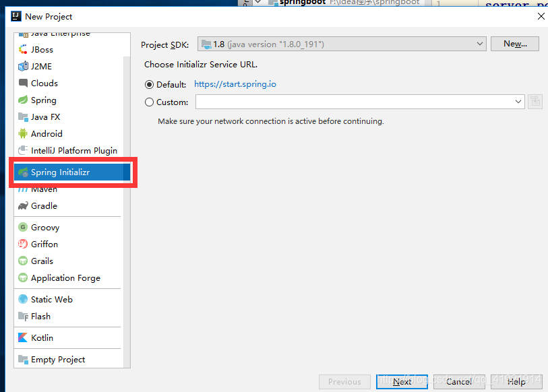The image size is (548, 392).
Task: Choose the Custom service URL radio button
Action: coord(149,102)
